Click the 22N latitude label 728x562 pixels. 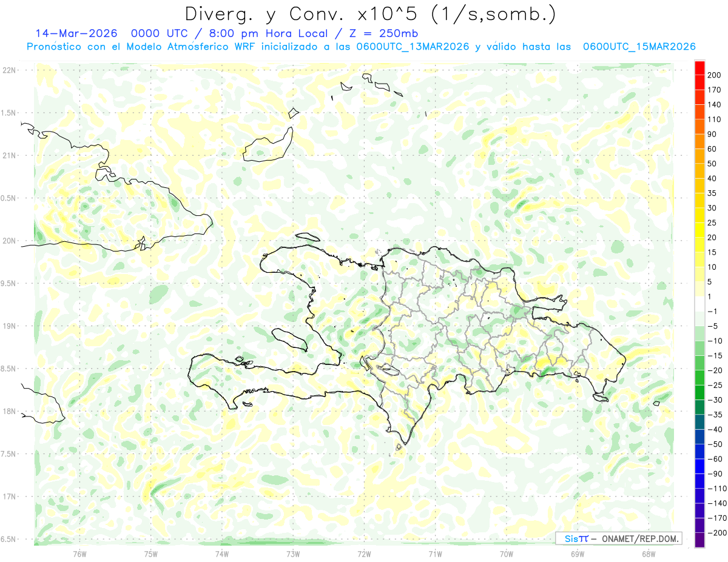9,70
